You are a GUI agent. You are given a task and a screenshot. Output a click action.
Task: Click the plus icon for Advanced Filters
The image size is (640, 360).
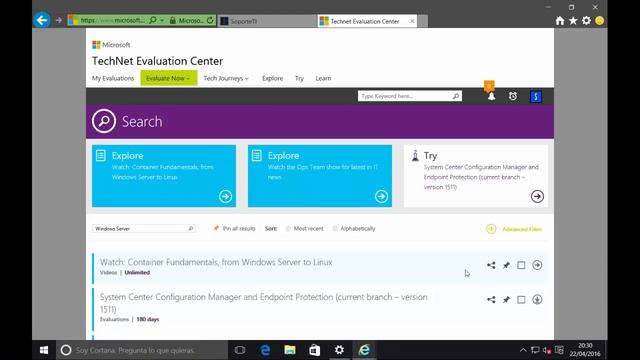click(x=491, y=229)
